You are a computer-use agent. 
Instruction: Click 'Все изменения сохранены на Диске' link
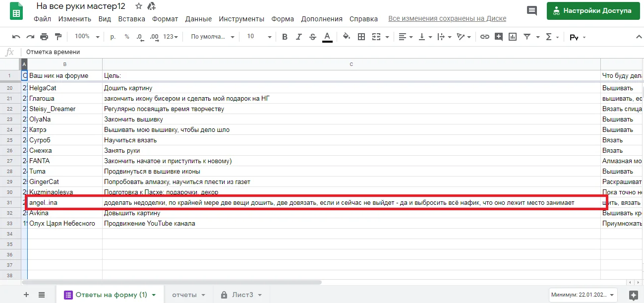[447, 19]
